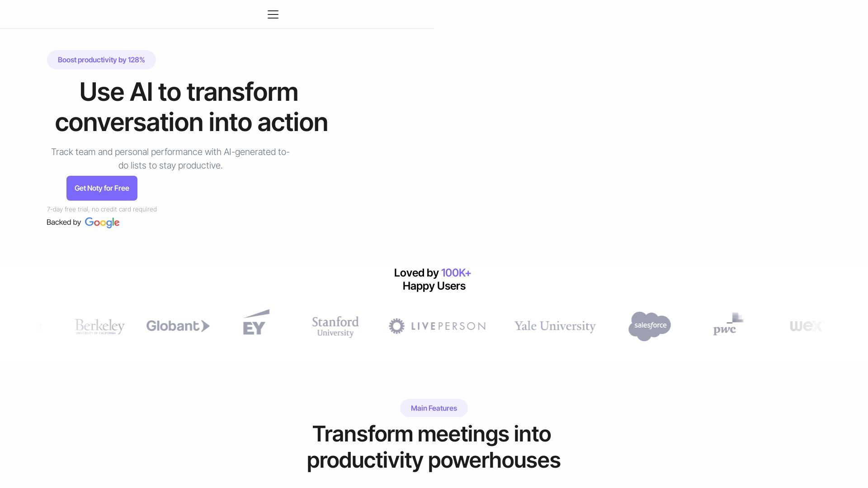Select the Main Features pill label
868x488 pixels.
coord(434,408)
